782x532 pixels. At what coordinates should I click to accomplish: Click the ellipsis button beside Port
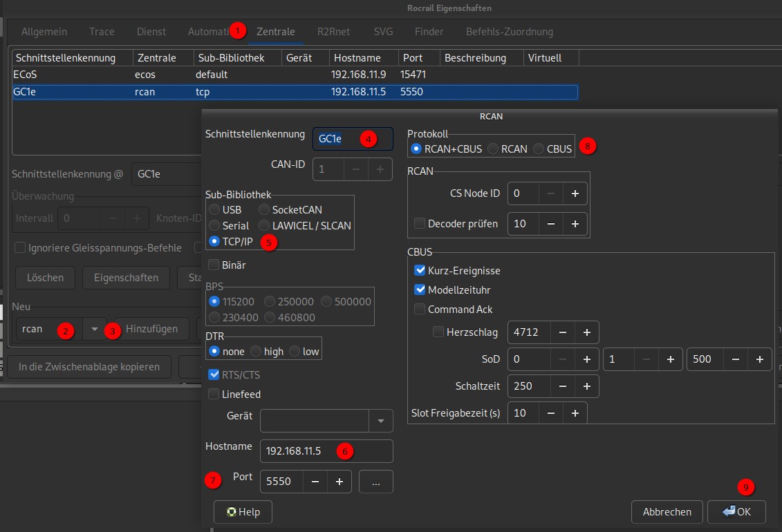(x=376, y=482)
